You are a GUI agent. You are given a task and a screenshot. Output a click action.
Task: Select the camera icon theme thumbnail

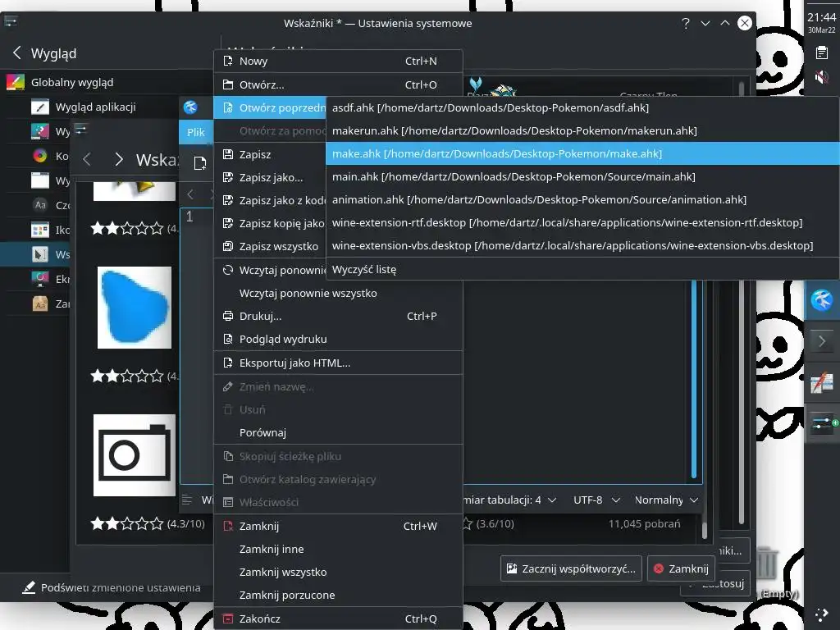135,455
